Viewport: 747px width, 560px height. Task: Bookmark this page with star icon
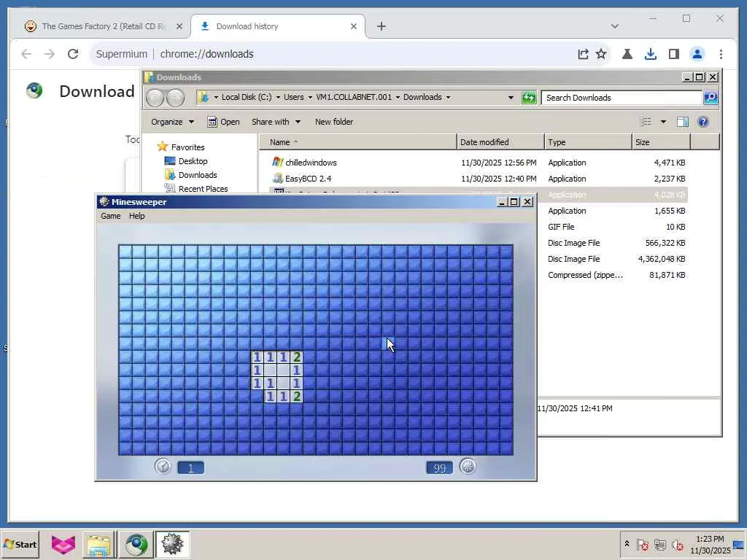[601, 54]
